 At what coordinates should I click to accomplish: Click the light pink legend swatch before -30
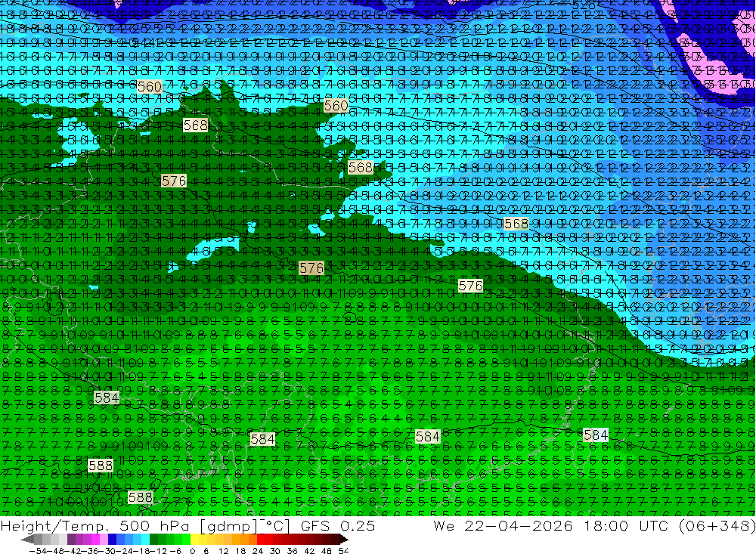pyautogui.click(x=104, y=539)
